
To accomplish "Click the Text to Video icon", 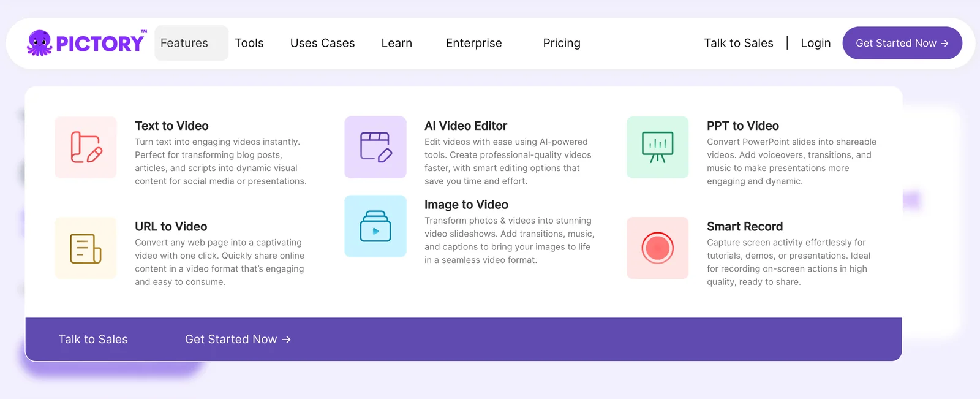I will [x=86, y=148].
